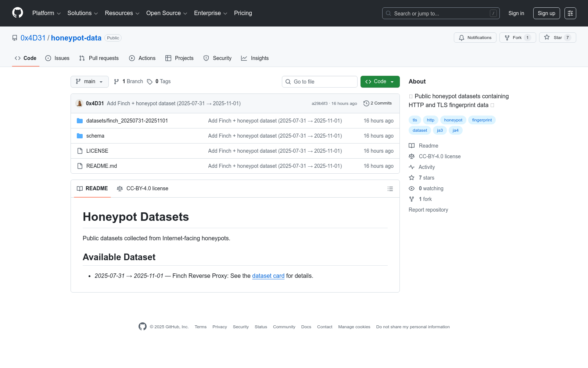Screen dimensions: 588x368
Task: Open the README.md file
Action: tap(101, 166)
